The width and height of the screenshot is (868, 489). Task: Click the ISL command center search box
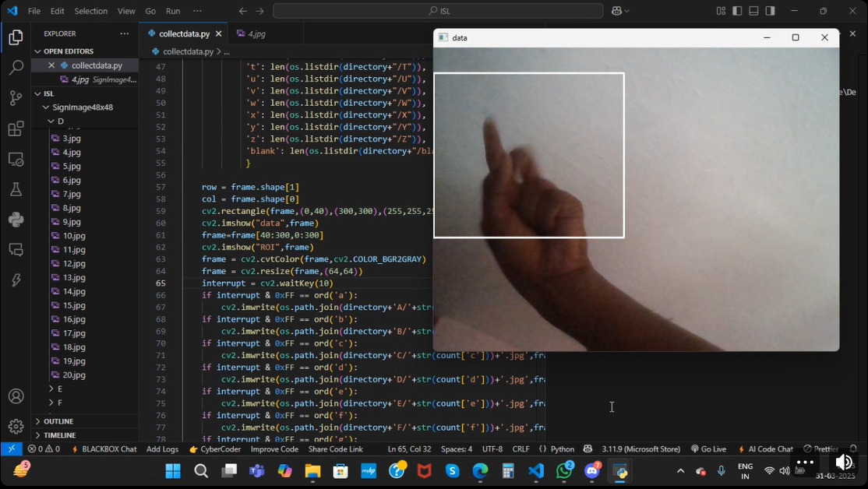pos(438,10)
